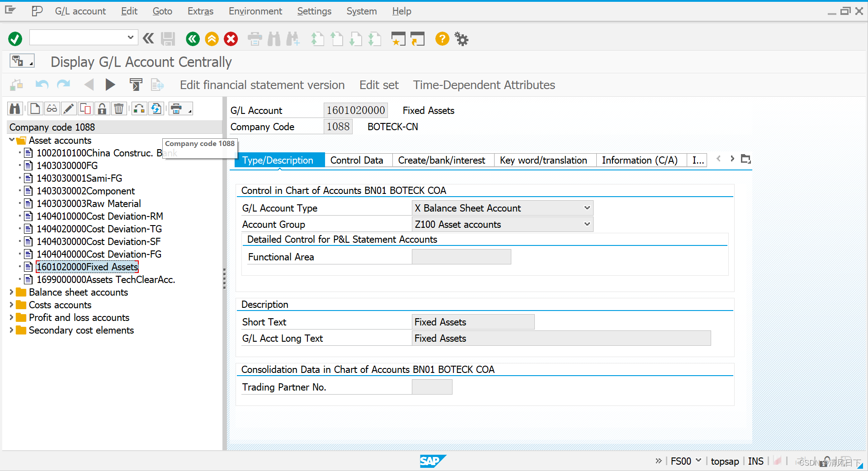Screen dimensions: 868x471
Task: Open the G/L Account Type dropdown
Action: (x=587, y=208)
